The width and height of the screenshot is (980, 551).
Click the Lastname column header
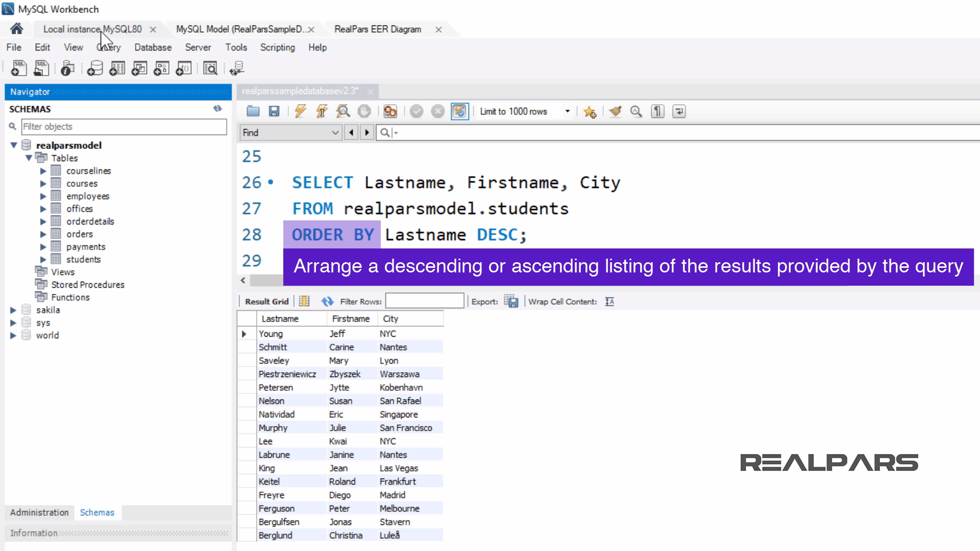[280, 319]
